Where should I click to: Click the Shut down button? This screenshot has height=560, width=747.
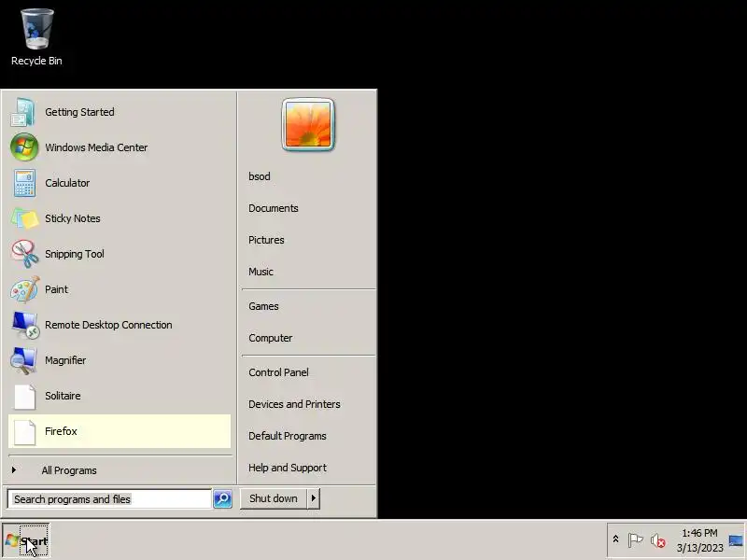(x=274, y=498)
